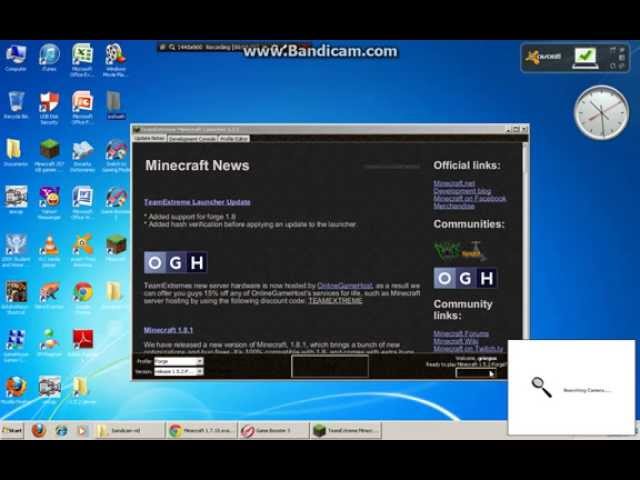
Task: Open the Minecraft on Facebook link
Action: pyautogui.click(x=470, y=198)
